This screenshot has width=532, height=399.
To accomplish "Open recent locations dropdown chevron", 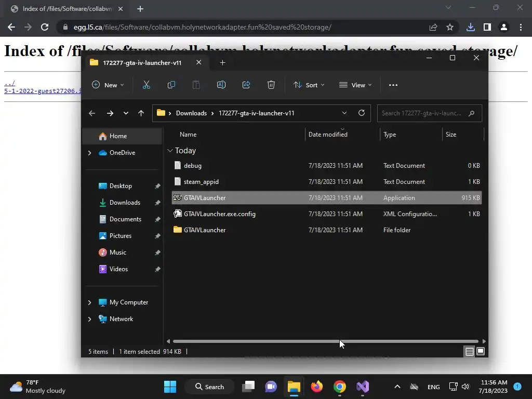I will [x=126, y=113].
